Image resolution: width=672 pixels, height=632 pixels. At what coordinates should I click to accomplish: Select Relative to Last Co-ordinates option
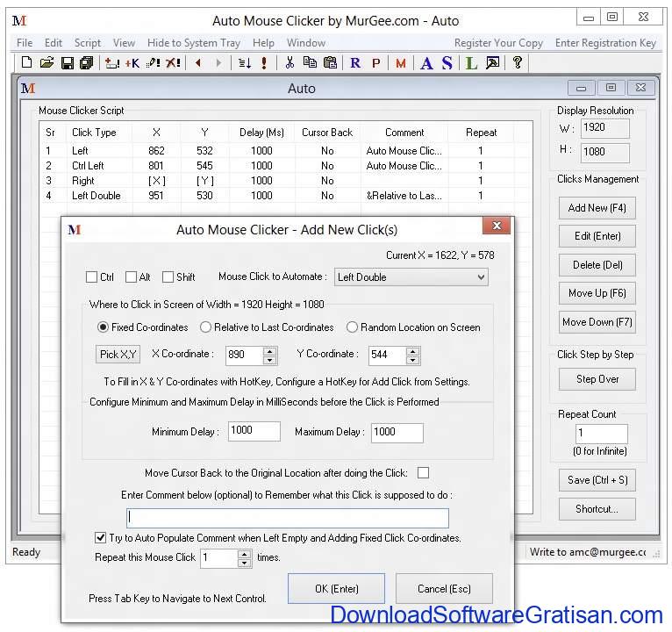point(205,327)
